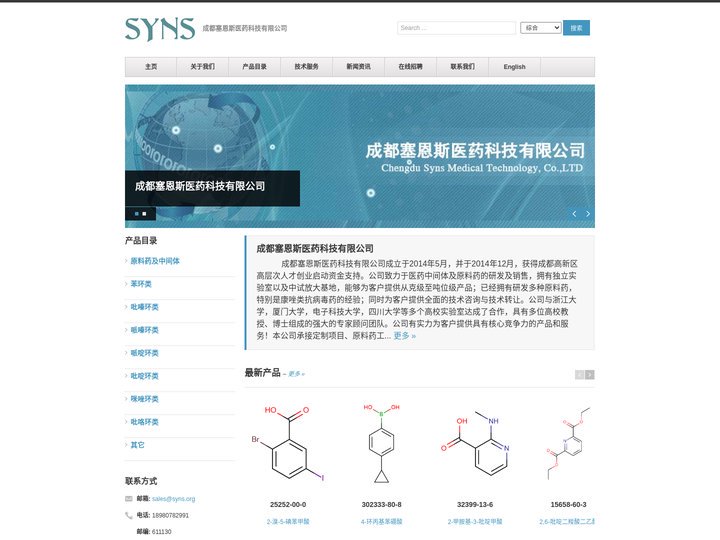720x540 pixels.
Task: Open the 4-环丙基苯硼酸 product link
Action: 381,522
